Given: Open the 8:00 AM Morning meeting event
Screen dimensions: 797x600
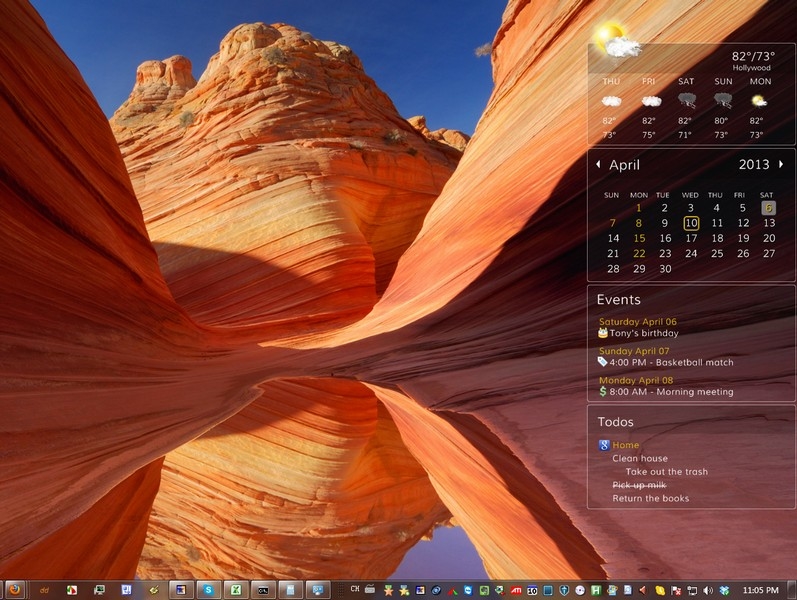Looking at the screenshot, I should [x=671, y=392].
